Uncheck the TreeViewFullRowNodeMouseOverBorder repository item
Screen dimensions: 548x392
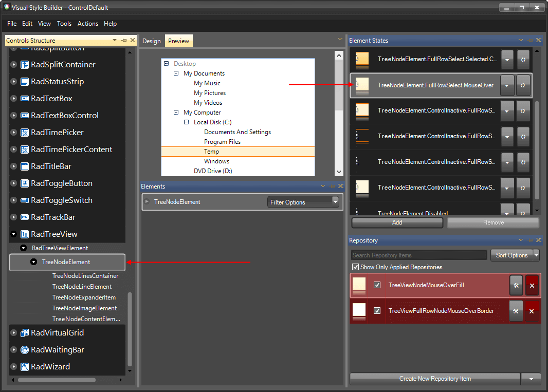point(378,311)
